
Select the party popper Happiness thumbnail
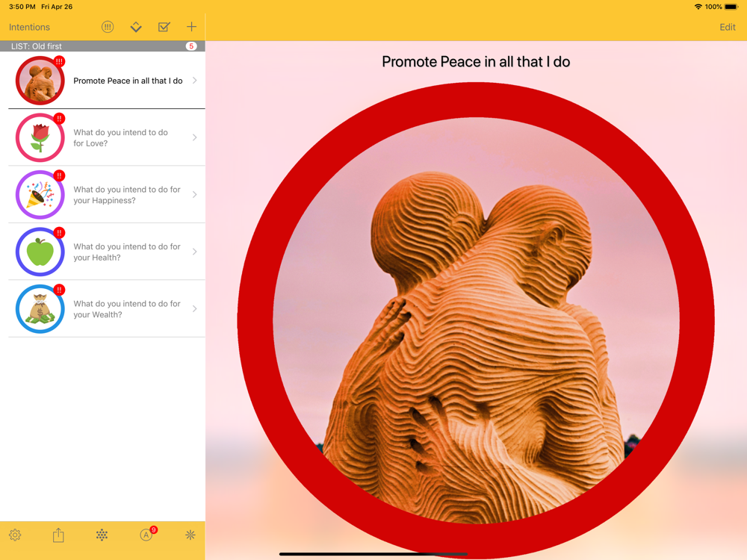[x=40, y=195]
